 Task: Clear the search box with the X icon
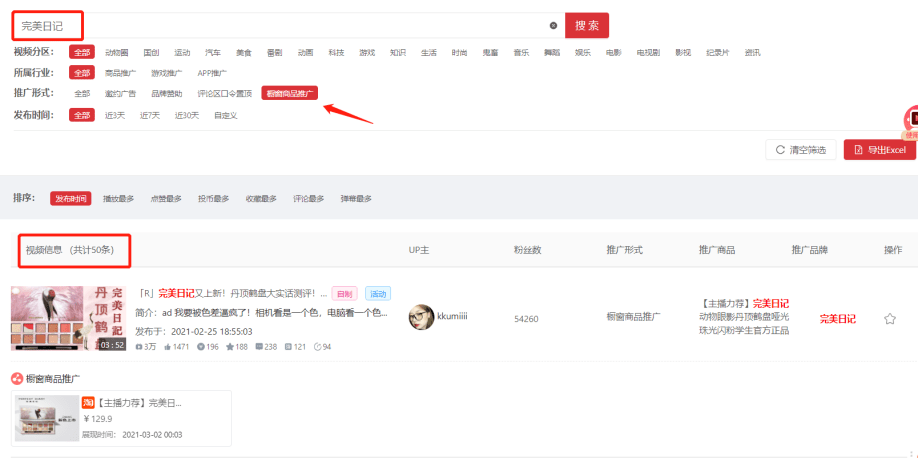[x=553, y=26]
